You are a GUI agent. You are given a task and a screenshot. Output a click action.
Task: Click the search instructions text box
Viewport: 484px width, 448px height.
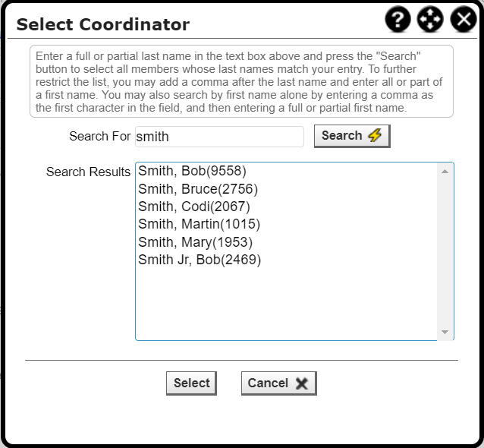[241, 81]
